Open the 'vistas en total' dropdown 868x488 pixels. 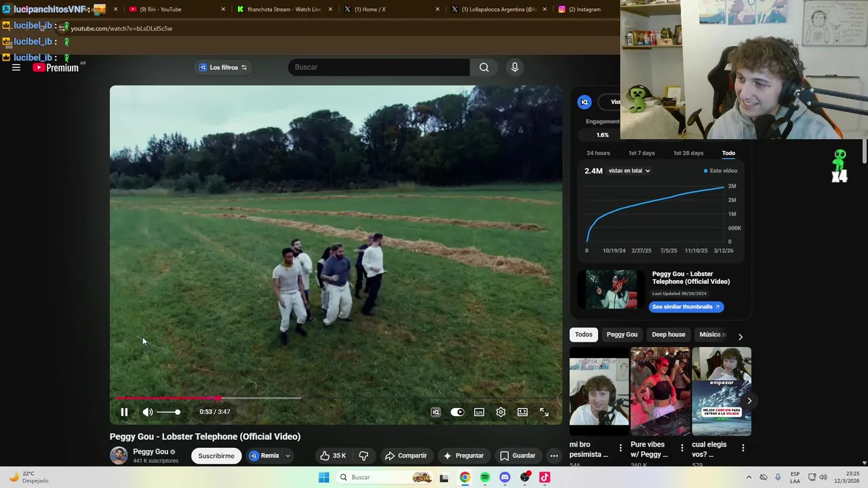[629, 171]
